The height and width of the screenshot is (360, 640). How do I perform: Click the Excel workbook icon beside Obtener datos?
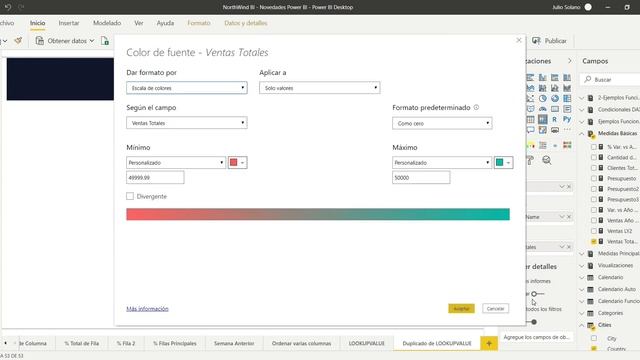click(x=105, y=40)
